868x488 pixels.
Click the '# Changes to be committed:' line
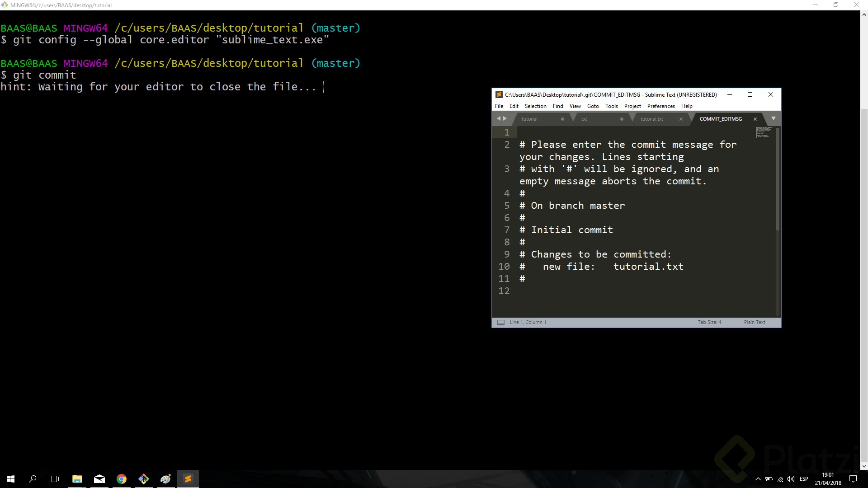pyautogui.click(x=595, y=254)
